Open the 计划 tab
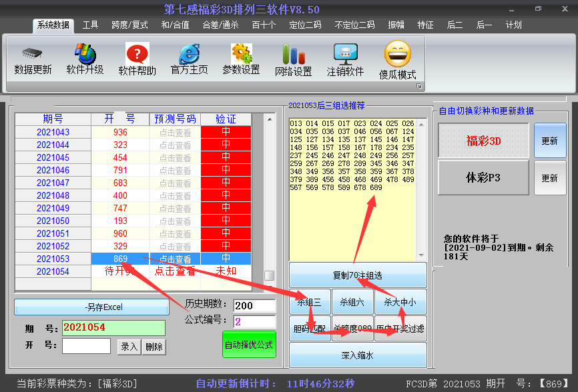This screenshot has width=578, height=392. 513,25
